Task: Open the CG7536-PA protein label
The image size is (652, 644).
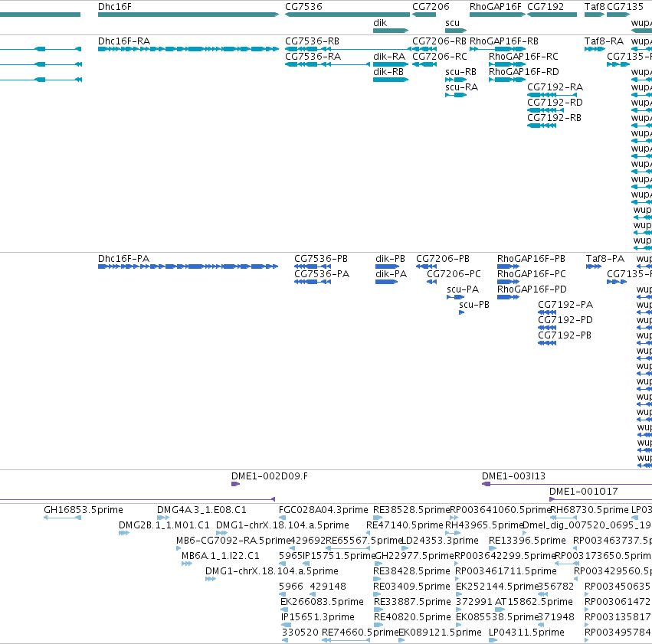Action: point(322,274)
